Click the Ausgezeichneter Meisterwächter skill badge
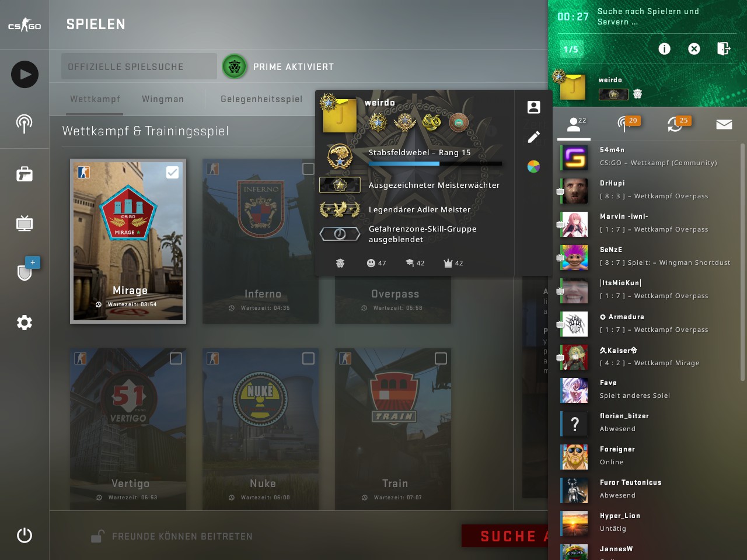 (340, 185)
